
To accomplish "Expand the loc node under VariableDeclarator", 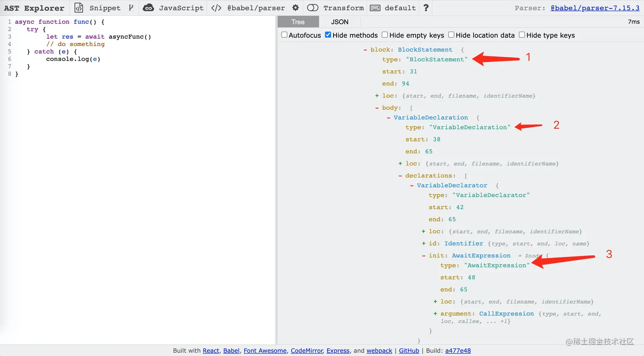I will (x=423, y=231).
